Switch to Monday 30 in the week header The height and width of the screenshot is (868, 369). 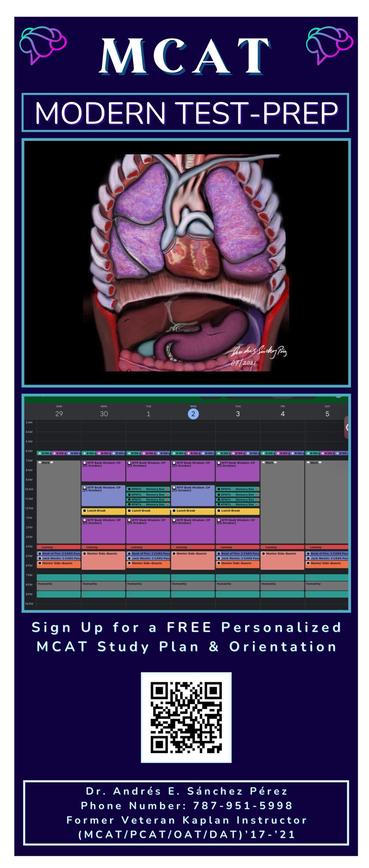point(104,414)
